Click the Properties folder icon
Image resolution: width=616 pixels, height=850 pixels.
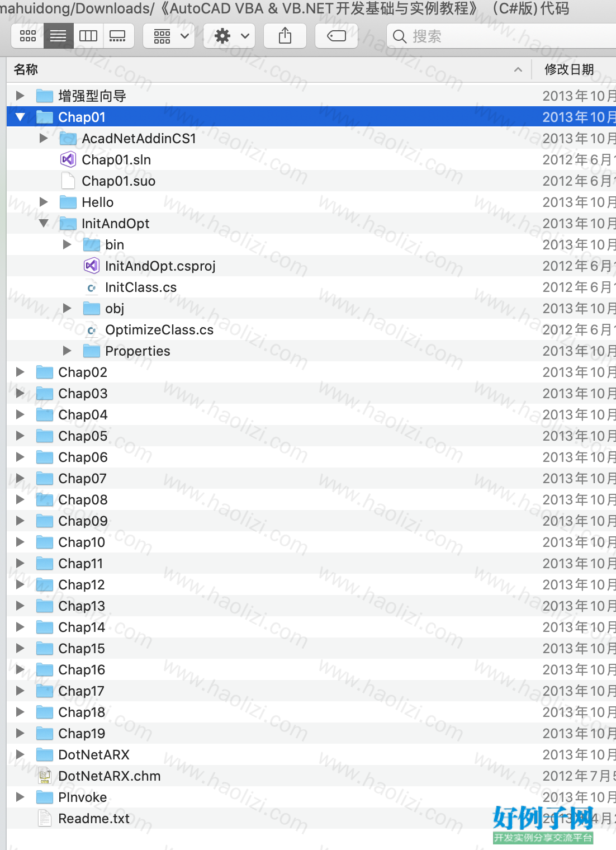(92, 351)
